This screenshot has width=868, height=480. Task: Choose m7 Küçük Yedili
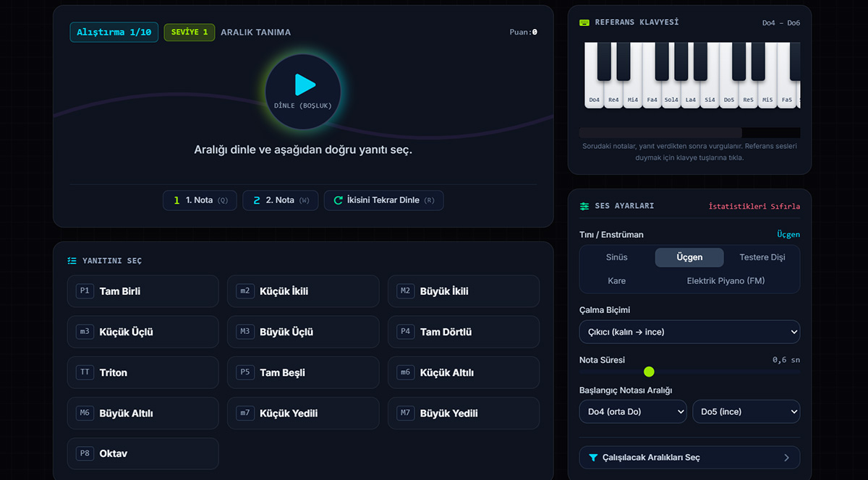303,413
